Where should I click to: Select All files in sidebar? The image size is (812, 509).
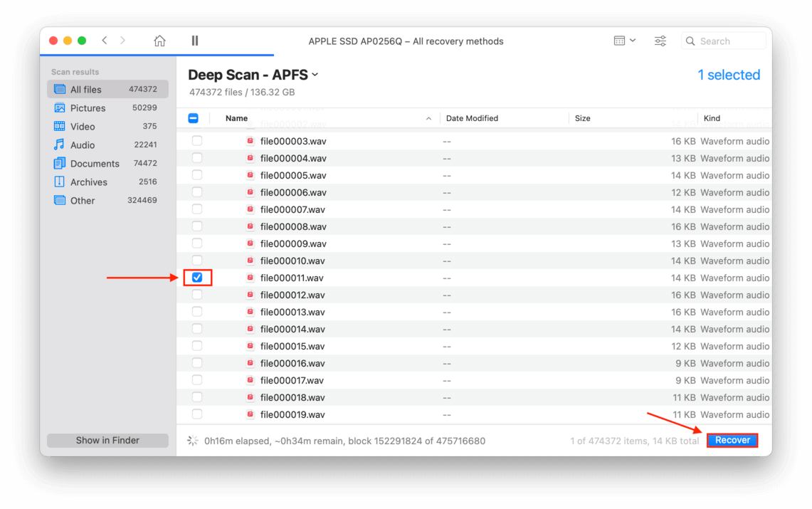(x=107, y=89)
